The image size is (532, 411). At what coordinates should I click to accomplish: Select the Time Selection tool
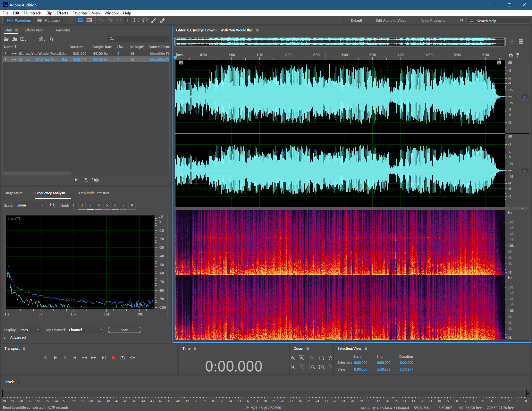tap(127, 20)
